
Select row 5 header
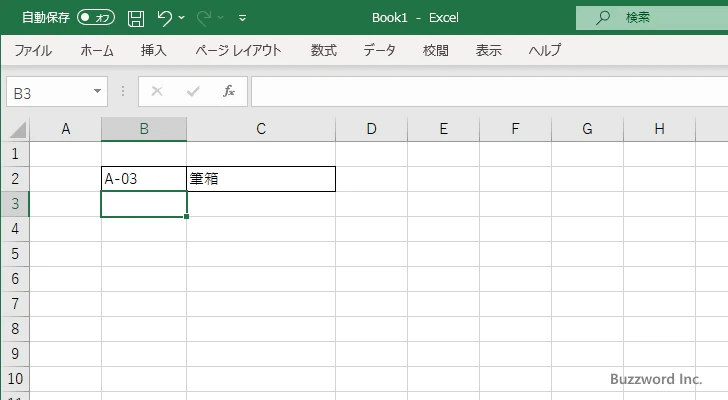15,254
